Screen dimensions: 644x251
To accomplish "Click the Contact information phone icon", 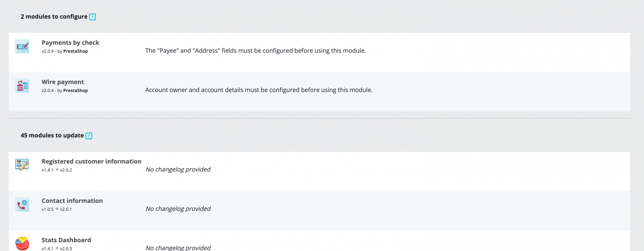I will [22, 205].
